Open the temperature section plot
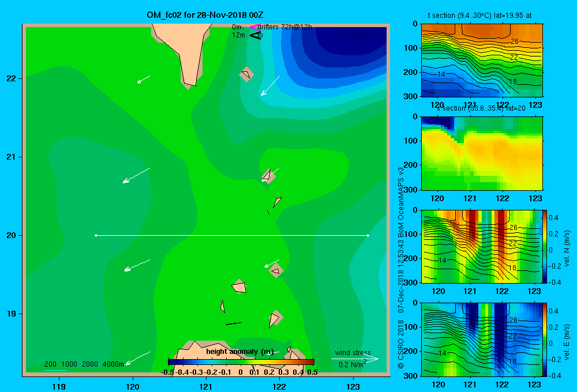577x392 pixels. pyautogui.click(x=482, y=61)
